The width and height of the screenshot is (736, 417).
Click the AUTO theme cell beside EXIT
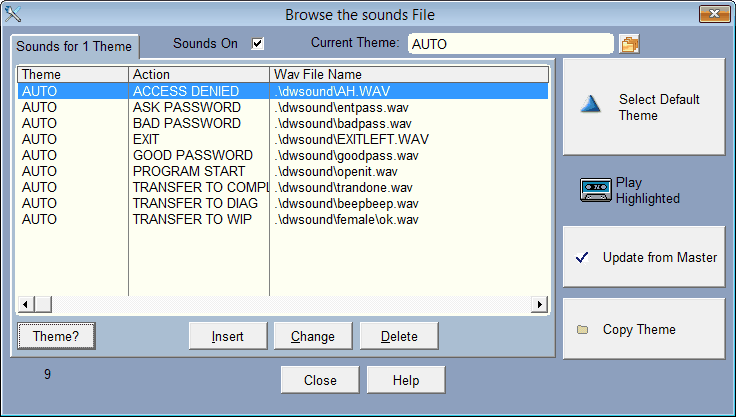[39, 139]
